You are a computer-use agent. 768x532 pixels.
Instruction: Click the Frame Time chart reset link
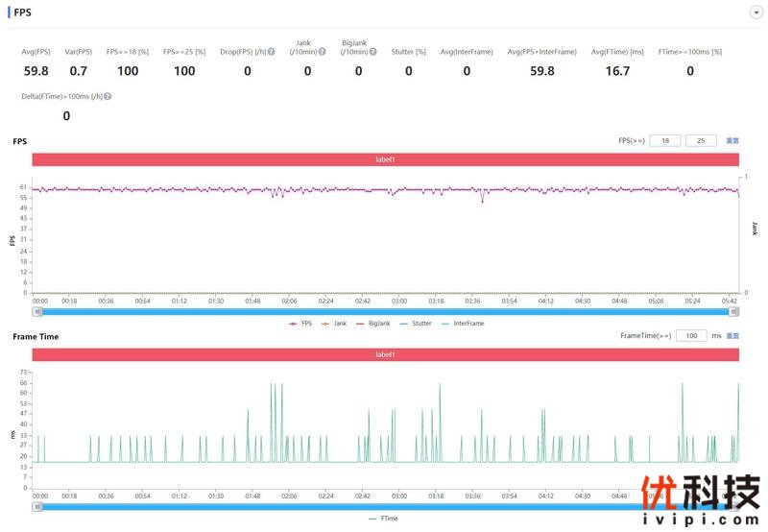click(x=732, y=336)
